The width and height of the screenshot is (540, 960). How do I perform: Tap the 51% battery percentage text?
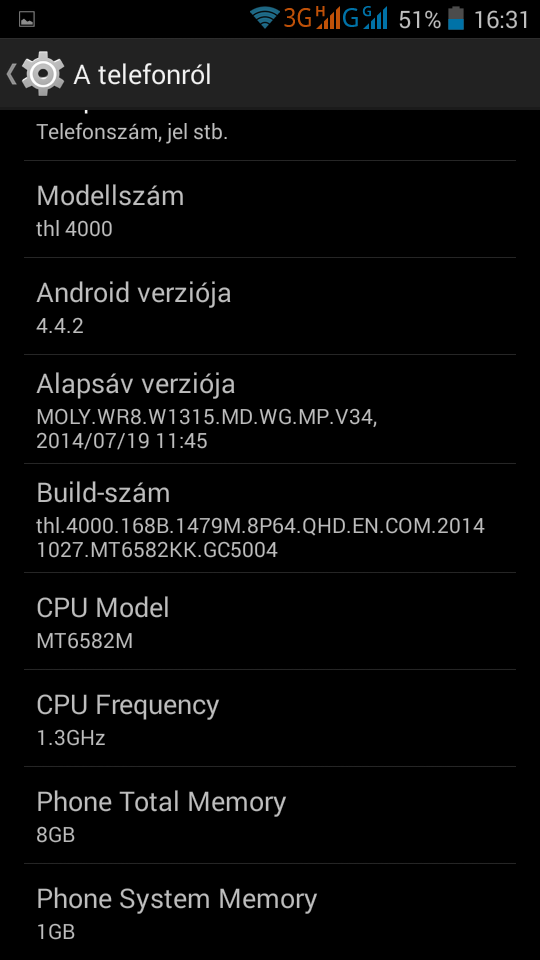point(419,20)
